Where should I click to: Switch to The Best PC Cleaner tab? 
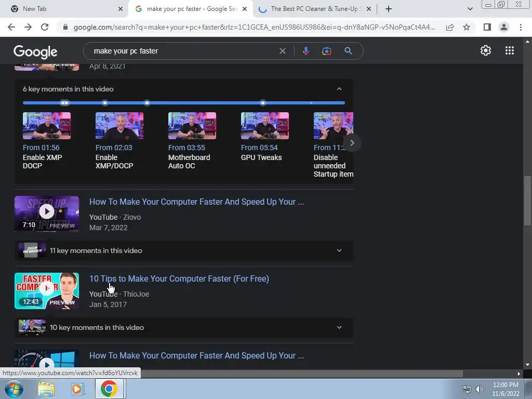314,9
